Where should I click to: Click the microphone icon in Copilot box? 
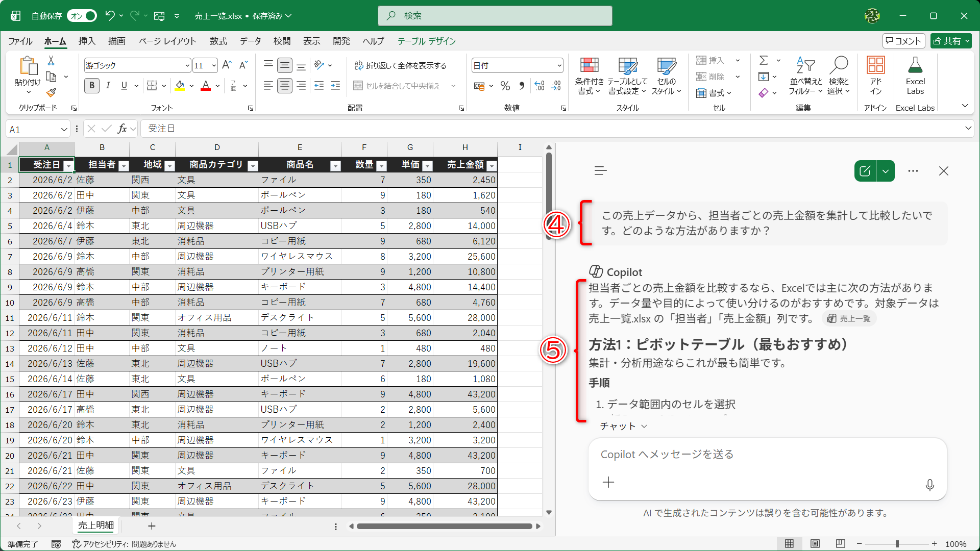(x=930, y=485)
